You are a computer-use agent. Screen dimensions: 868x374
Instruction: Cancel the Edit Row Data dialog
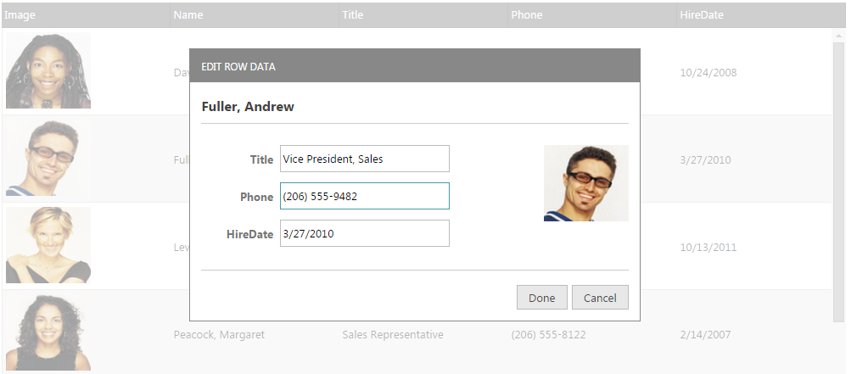600,298
